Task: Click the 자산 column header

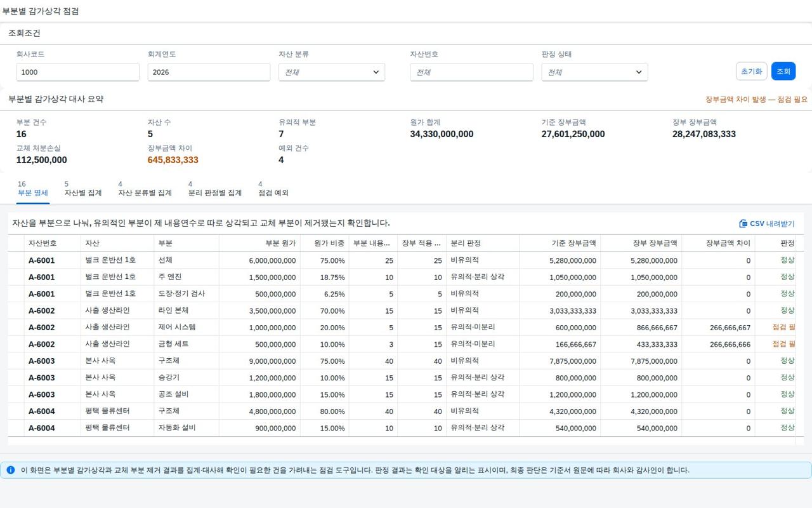Action: tap(117, 243)
